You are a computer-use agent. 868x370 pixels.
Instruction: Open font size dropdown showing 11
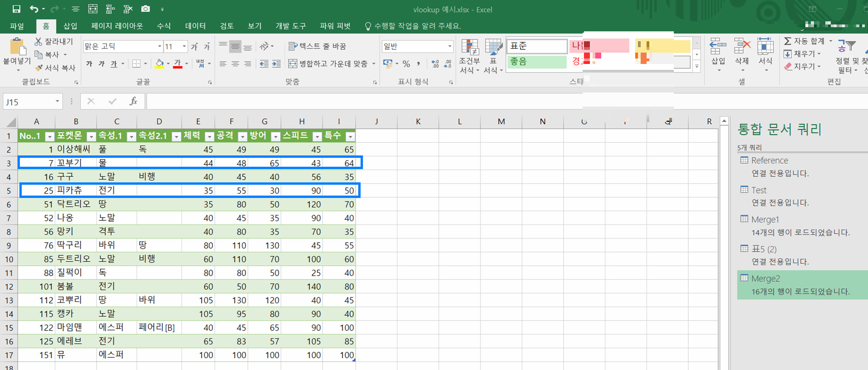pos(184,46)
